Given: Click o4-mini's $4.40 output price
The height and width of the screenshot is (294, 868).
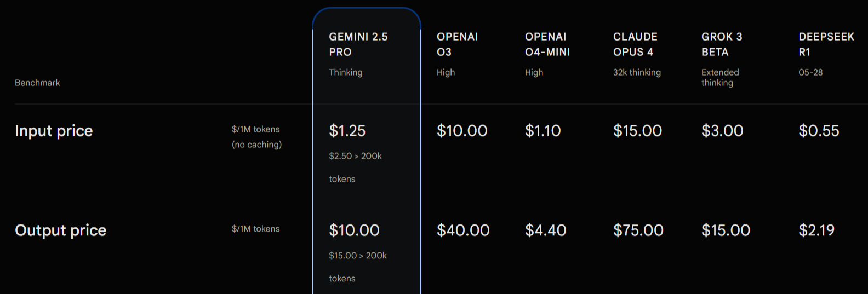Looking at the screenshot, I should click(x=546, y=230).
